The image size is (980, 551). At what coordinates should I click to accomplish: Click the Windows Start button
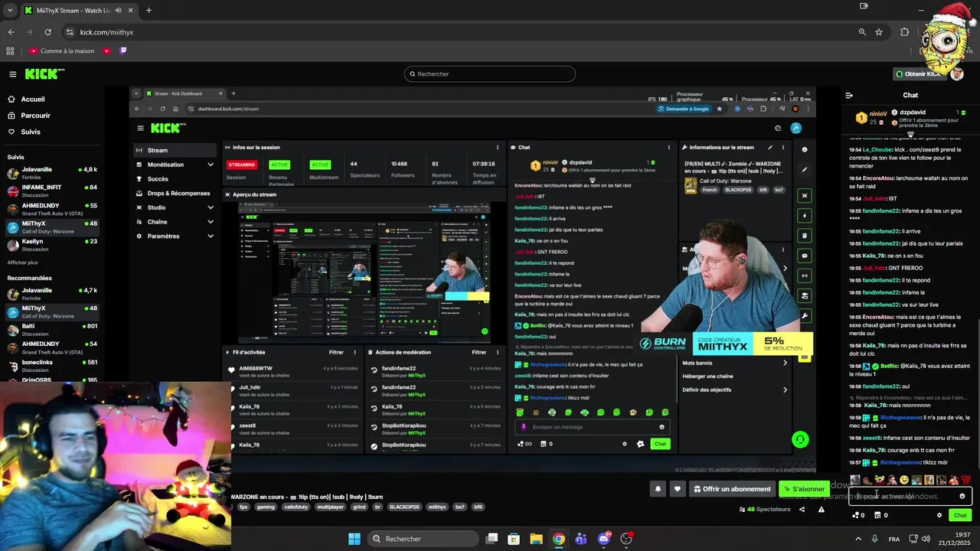(354, 539)
